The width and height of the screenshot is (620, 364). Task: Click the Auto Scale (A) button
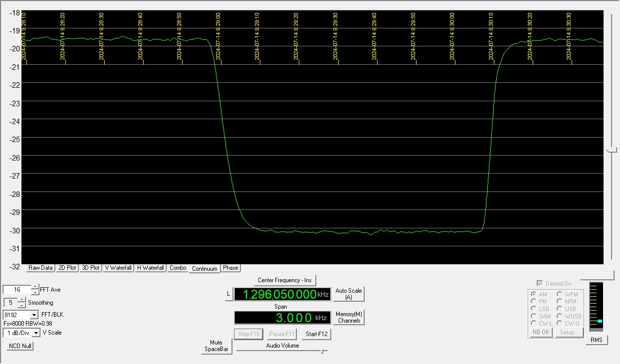click(x=349, y=294)
